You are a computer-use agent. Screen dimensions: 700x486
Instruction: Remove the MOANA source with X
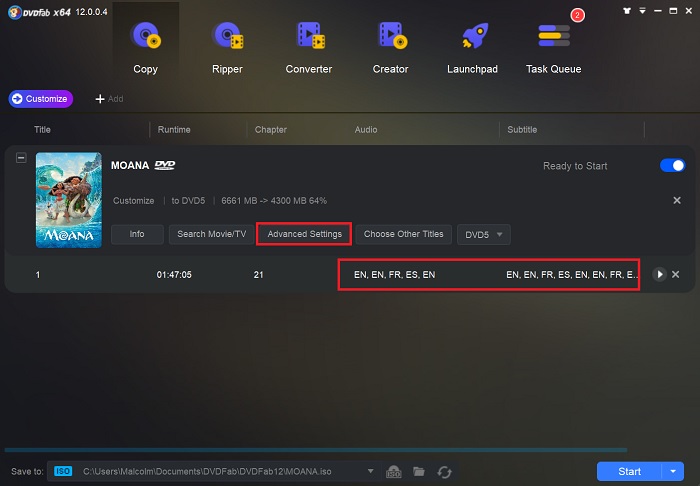tap(677, 200)
